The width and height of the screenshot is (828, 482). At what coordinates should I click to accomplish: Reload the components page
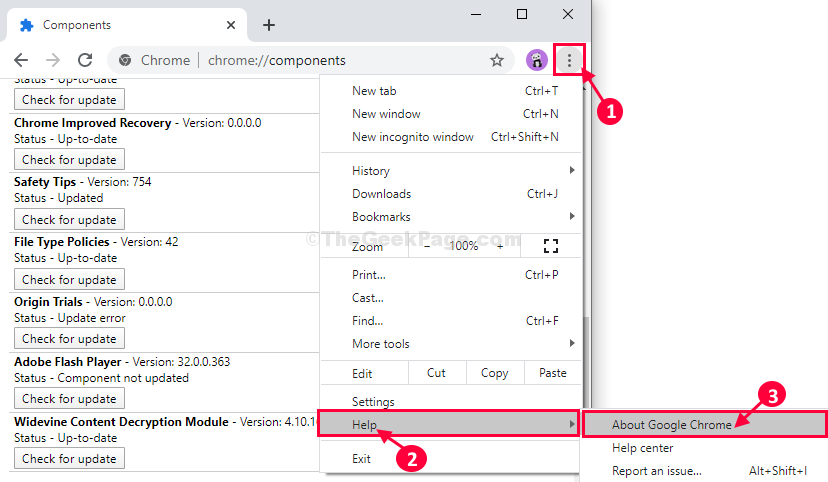85,60
